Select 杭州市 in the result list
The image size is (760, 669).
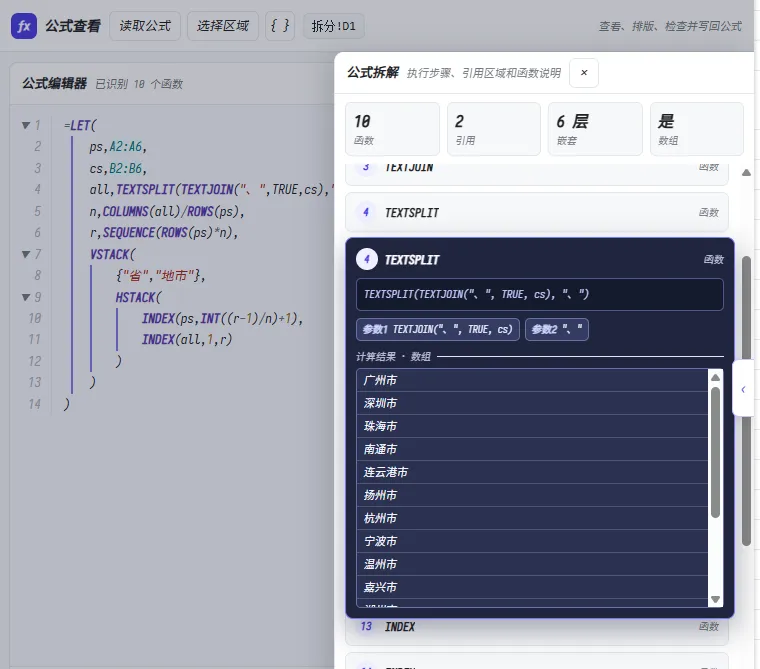click(x=532, y=518)
